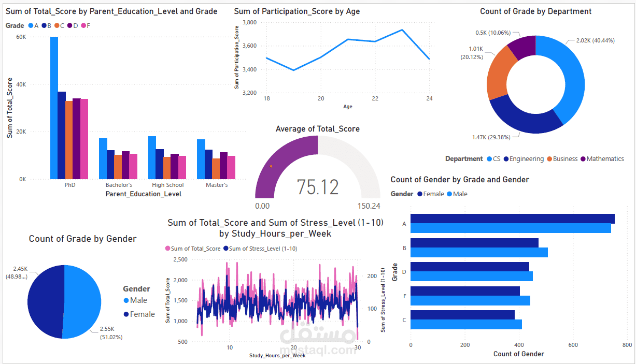Select Grade C legend marker in top-left chart
The width and height of the screenshot is (636, 364).
57,25
